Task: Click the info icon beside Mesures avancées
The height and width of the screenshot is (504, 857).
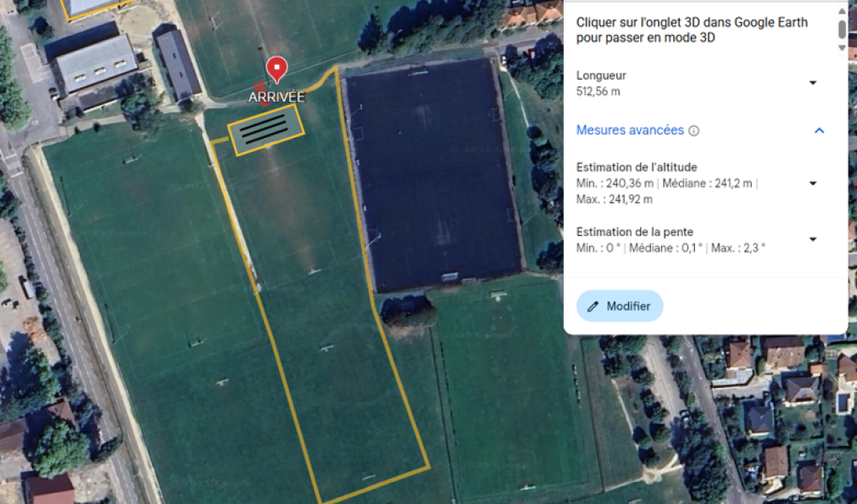Action: click(x=693, y=131)
